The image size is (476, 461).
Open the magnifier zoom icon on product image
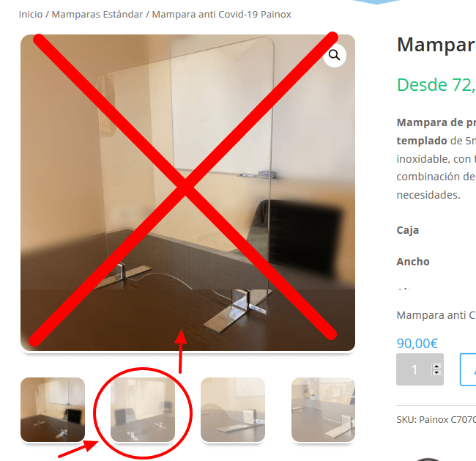[334, 55]
